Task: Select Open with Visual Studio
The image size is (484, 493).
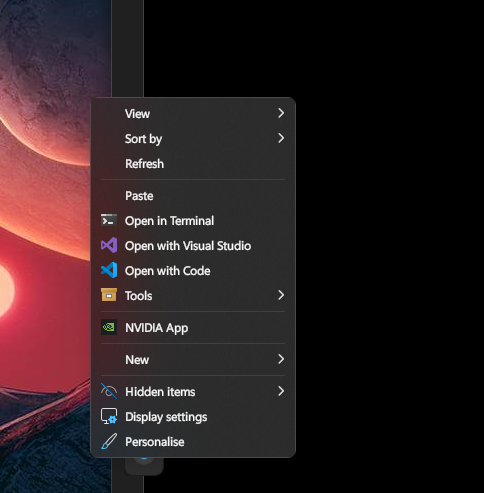Action: pos(193,246)
